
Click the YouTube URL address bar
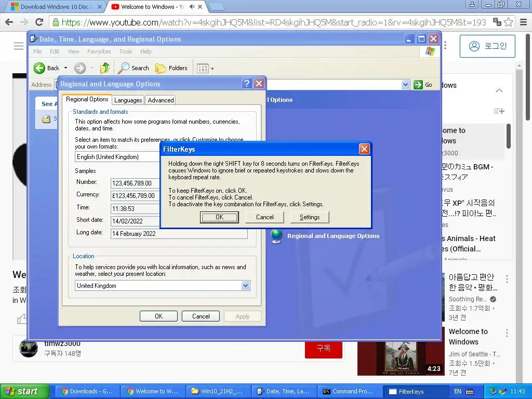pos(273,22)
